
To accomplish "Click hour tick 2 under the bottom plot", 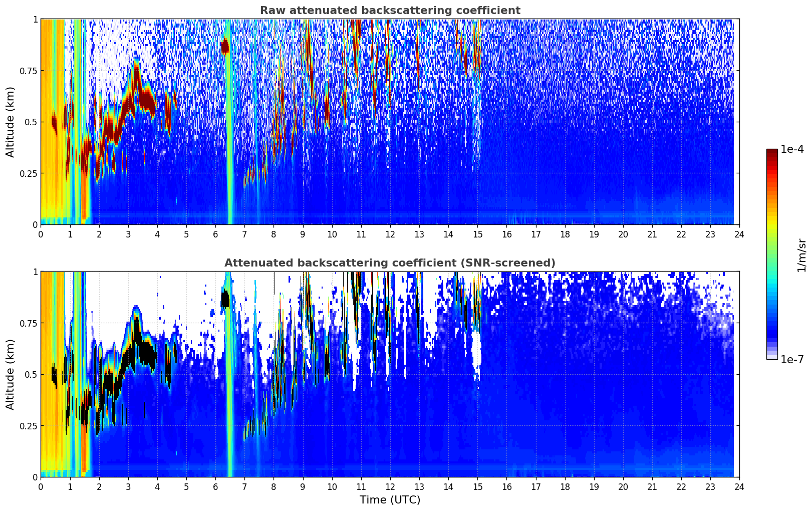I will click(x=99, y=486).
